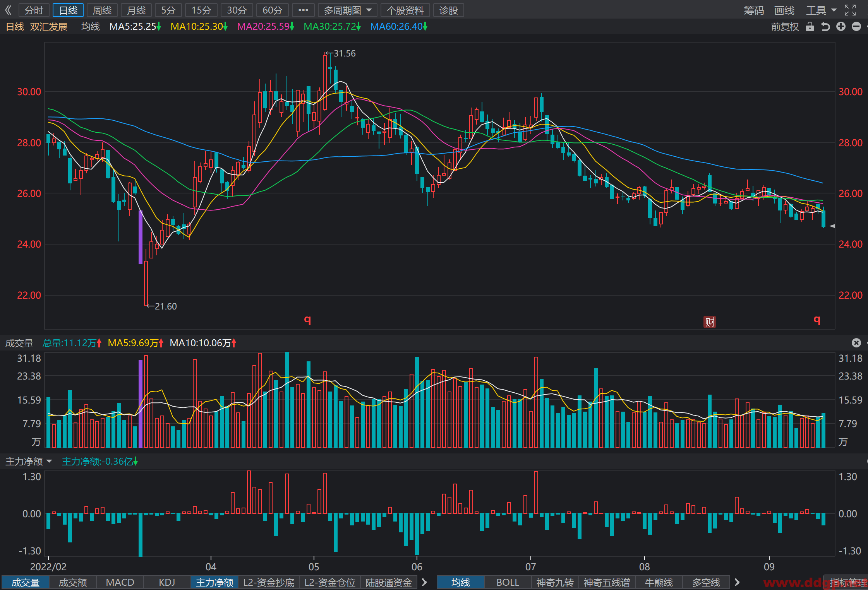Click the MA30:25.72 legend value
This screenshot has height=590, width=868.
pos(332,26)
